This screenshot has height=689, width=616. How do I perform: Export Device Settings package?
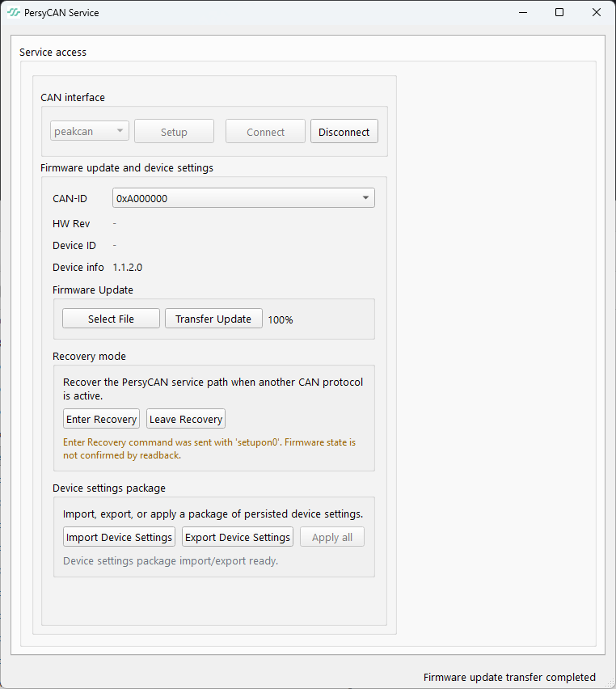coord(238,537)
